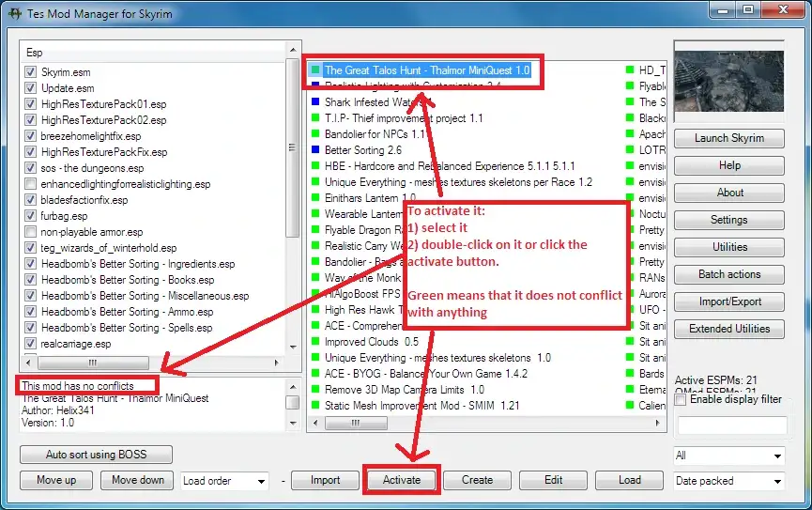Enable the non-playable armor.esp checkbox

32,232
